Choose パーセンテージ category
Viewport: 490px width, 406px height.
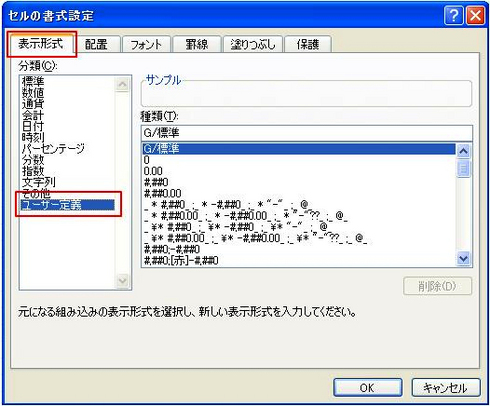click(53, 149)
